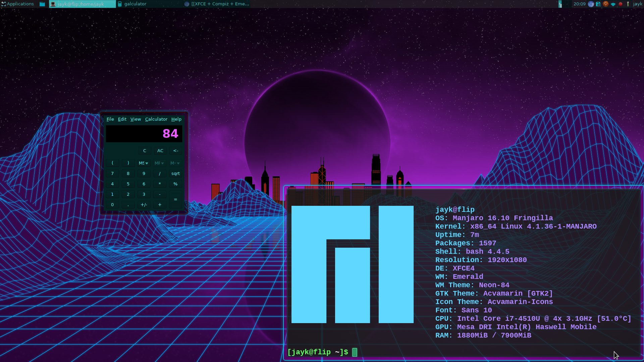This screenshot has height=362, width=644.
Task: Click the 8 key on calculator
Action: tap(128, 173)
